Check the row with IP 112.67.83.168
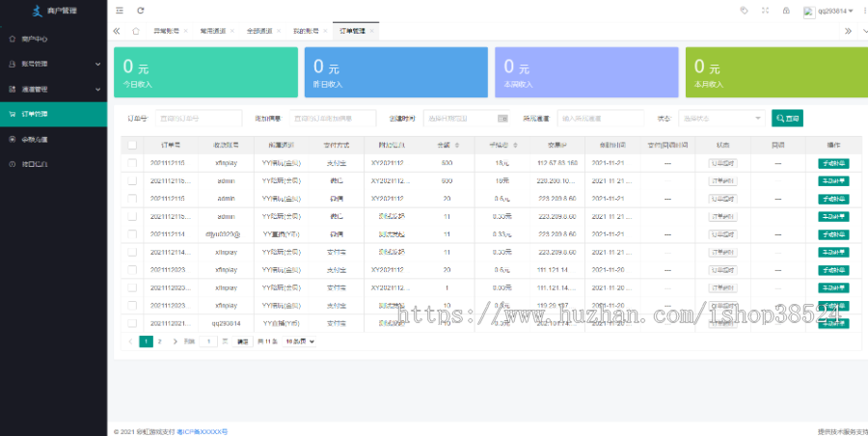Screen dimensions: 868x436 132,163
